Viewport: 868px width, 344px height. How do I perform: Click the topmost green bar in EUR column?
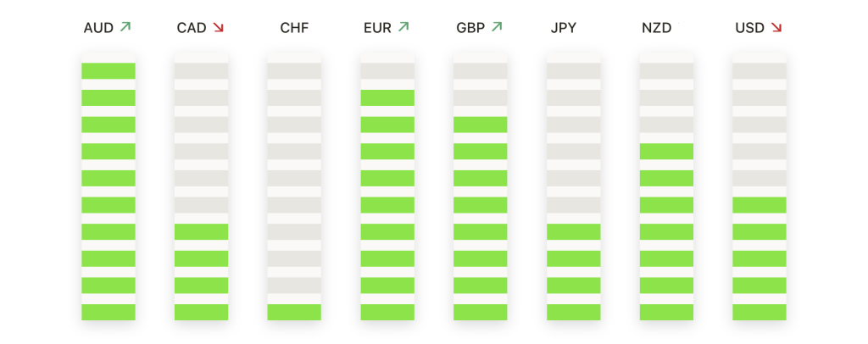(x=387, y=98)
